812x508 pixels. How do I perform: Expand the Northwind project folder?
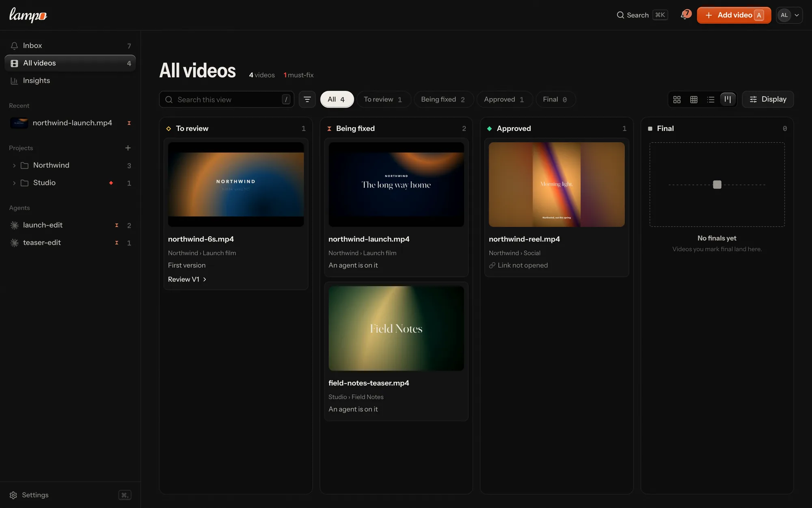(14, 165)
